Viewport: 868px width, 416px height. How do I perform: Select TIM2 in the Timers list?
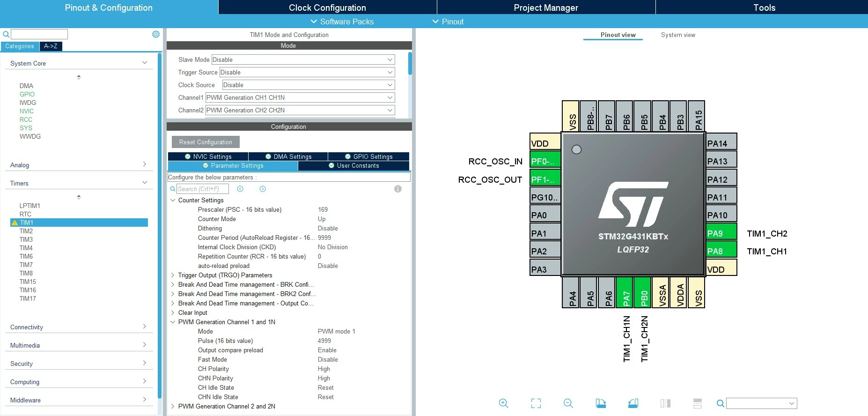[26, 231]
